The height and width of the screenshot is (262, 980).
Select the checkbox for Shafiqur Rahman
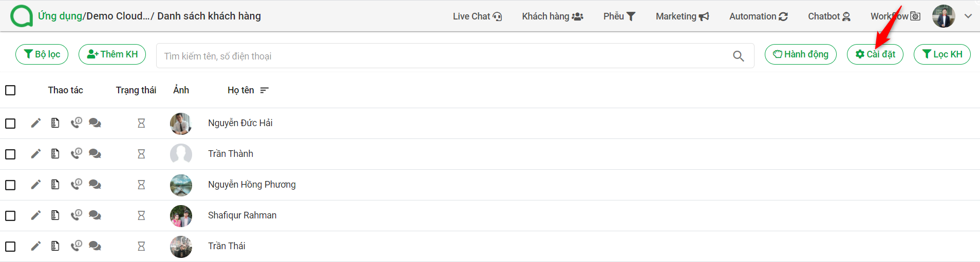[x=10, y=216]
